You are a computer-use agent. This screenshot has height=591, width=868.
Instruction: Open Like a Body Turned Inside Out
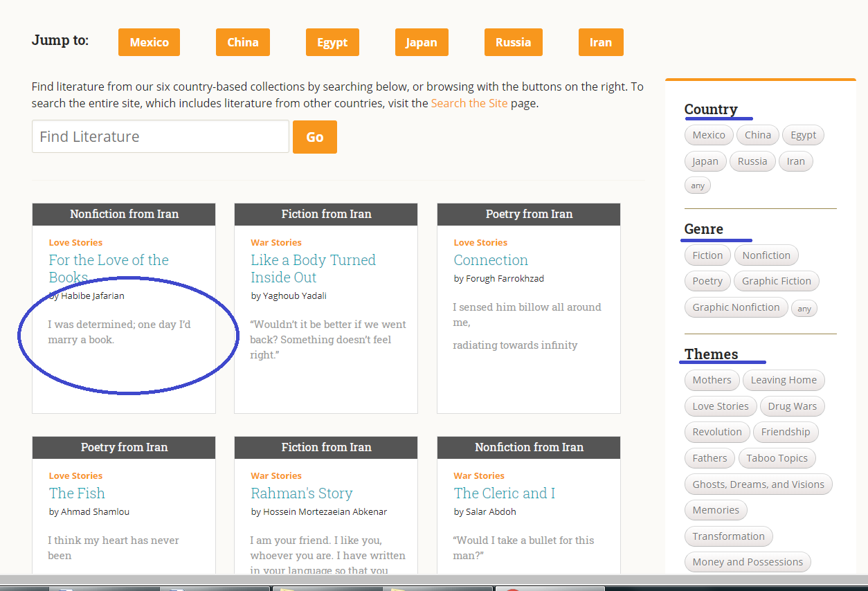(x=313, y=269)
